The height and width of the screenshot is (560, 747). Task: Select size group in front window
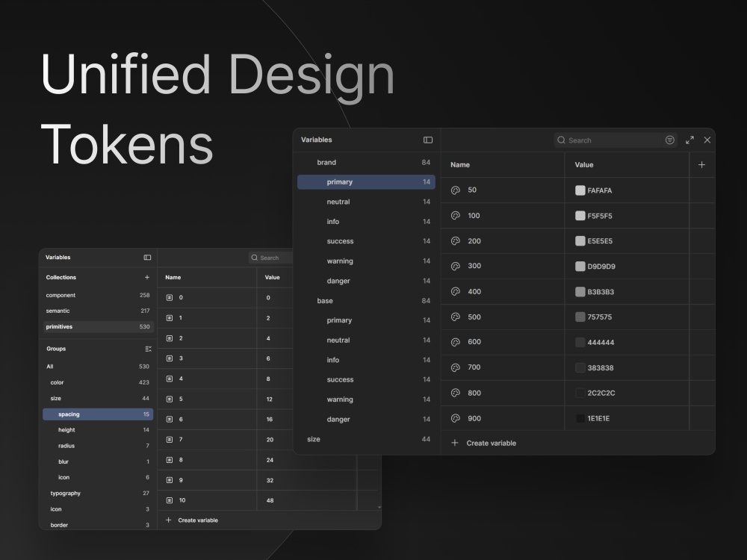(x=366, y=439)
